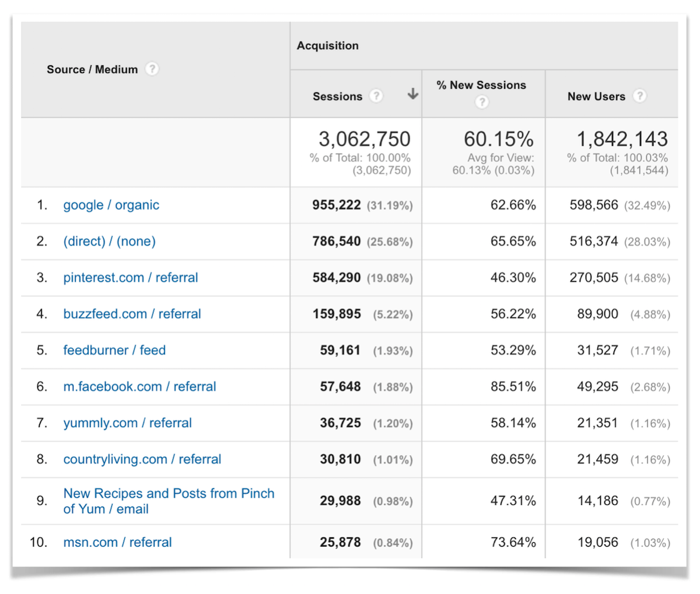Open the msn.com / referral source link

117,542
